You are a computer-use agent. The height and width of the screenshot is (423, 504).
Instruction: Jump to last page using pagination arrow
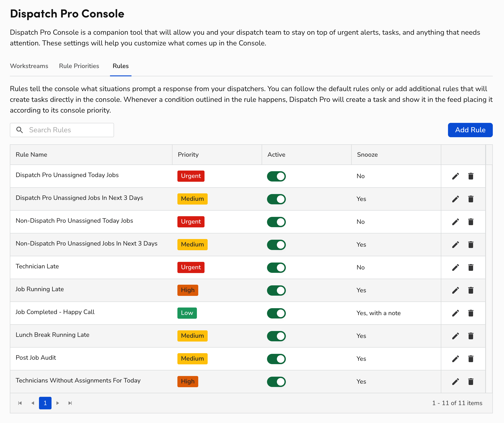(70, 403)
